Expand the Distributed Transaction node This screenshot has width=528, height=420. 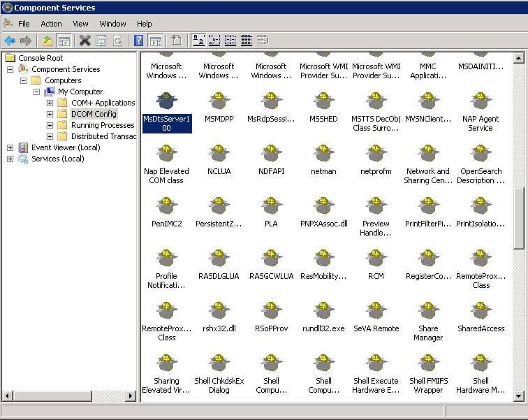coord(50,136)
